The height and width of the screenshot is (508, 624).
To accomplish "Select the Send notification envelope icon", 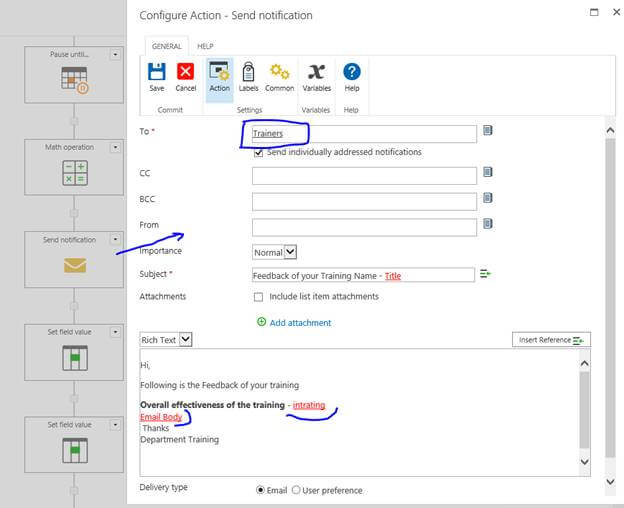I will tap(75, 265).
